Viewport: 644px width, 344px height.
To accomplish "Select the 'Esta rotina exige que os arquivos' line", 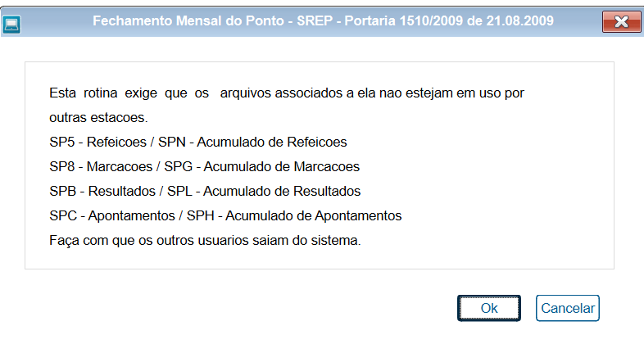I will (x=287, y=93).
